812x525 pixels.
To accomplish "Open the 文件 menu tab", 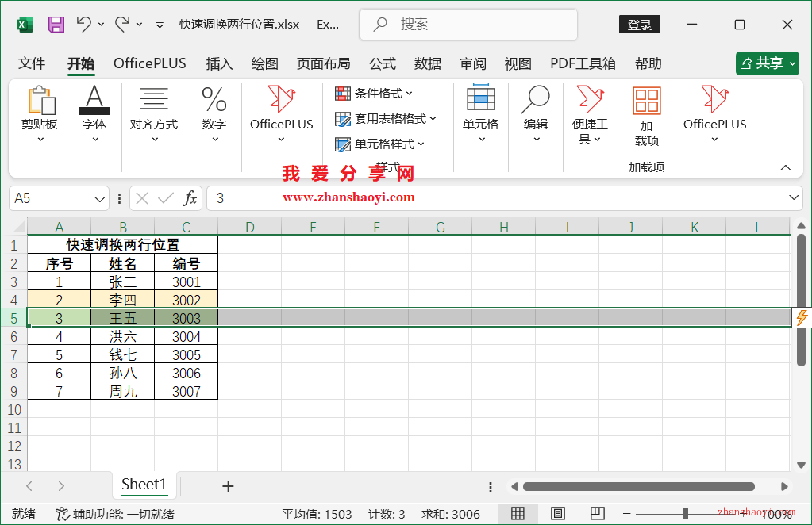I will (x=32, y=63).
